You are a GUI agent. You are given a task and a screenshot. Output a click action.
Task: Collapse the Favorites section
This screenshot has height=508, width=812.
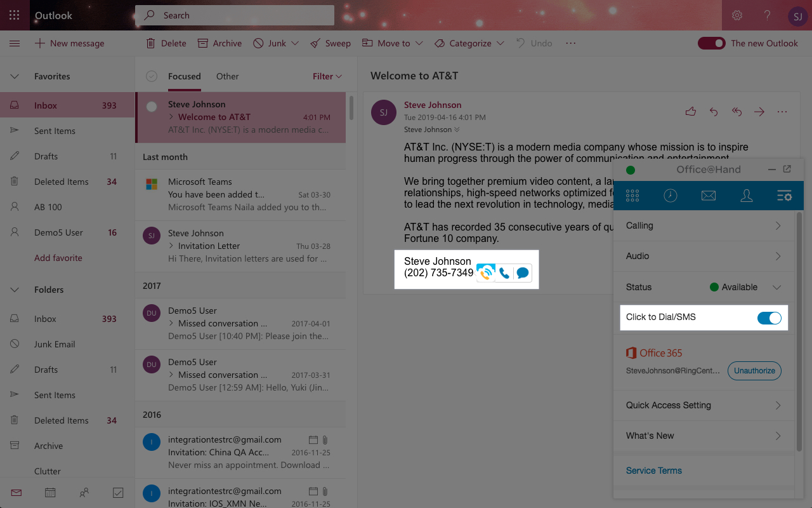click(x=15, y=76)
